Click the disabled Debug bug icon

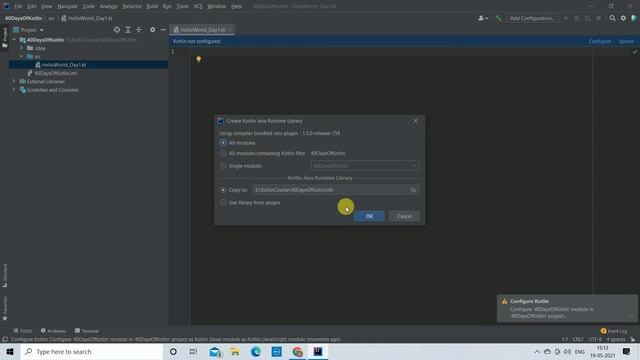tap(577, 18)
